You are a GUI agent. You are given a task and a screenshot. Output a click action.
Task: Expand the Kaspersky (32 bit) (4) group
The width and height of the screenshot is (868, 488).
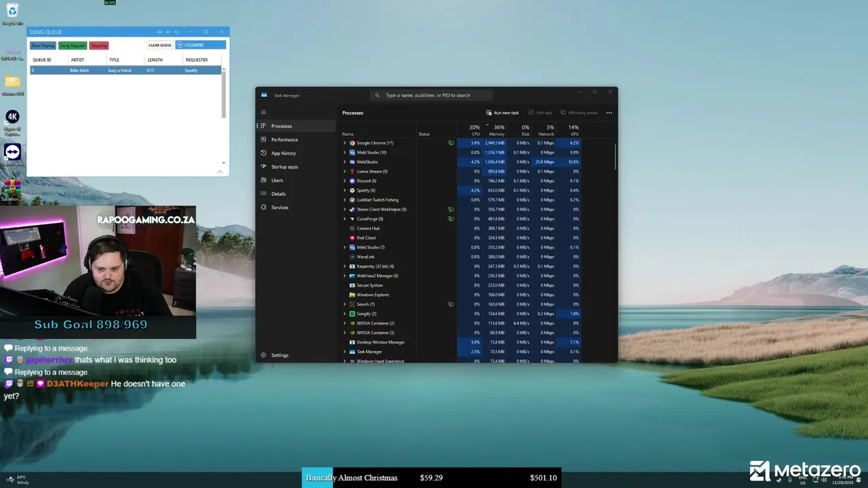point(344,266)
